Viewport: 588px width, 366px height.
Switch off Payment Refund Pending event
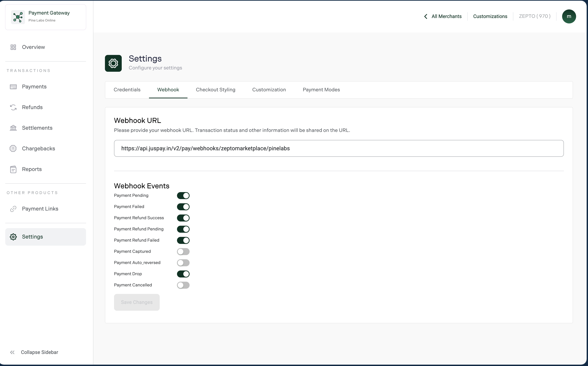pos(183,229)
